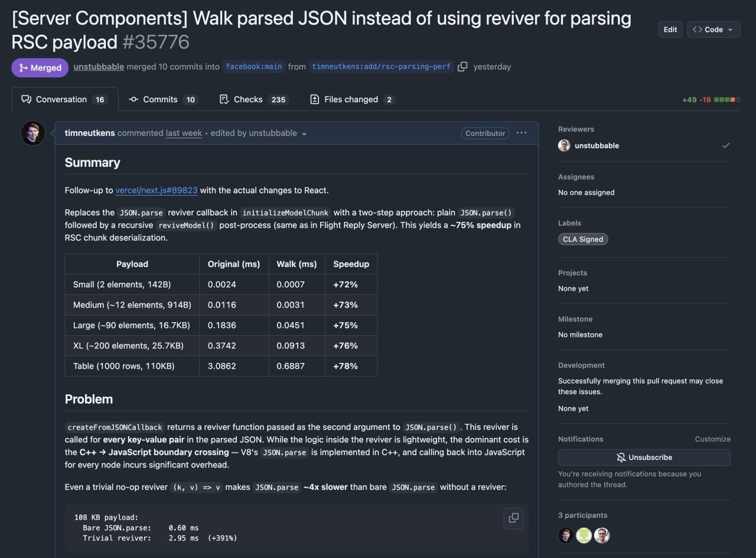The image size is (756, 558).
Task: Expand the Code dropdown button
Action: (x=713, y=30)
